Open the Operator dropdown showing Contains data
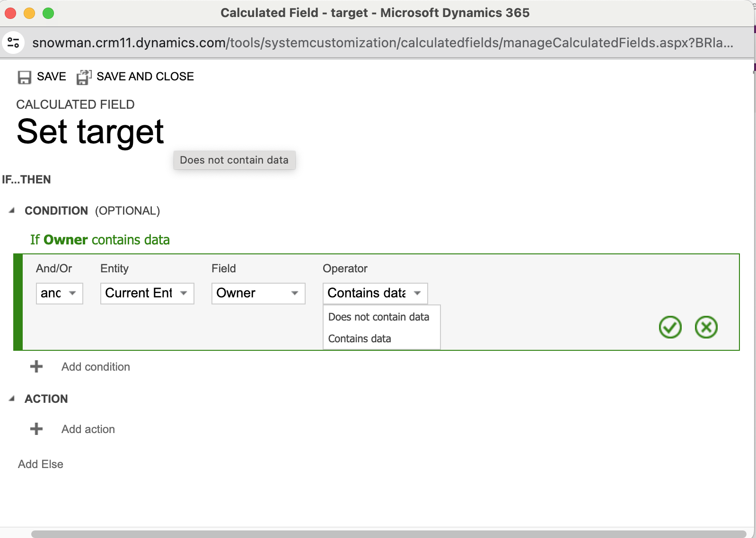This screenshot has width=756, height=538. [375, 294]
